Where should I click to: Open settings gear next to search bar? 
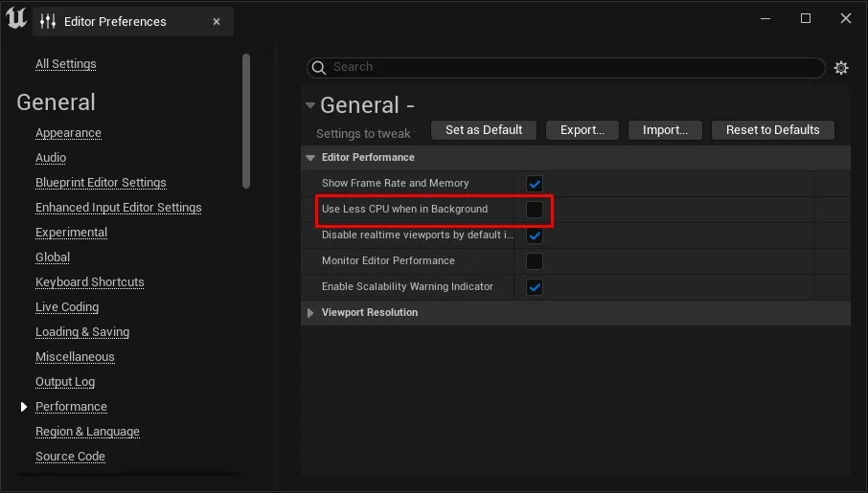pyautogui.click(x=841, y=68)
